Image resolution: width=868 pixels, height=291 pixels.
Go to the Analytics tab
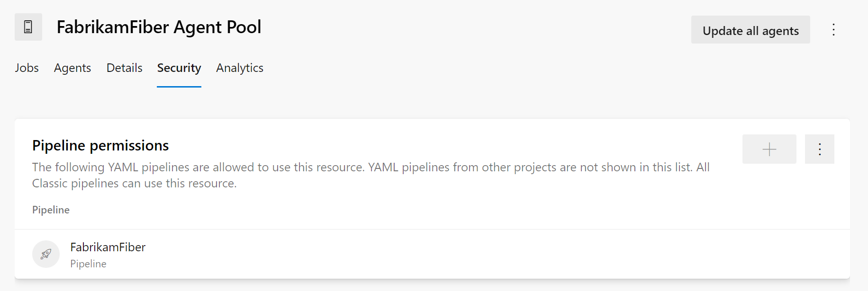(240, 68)
